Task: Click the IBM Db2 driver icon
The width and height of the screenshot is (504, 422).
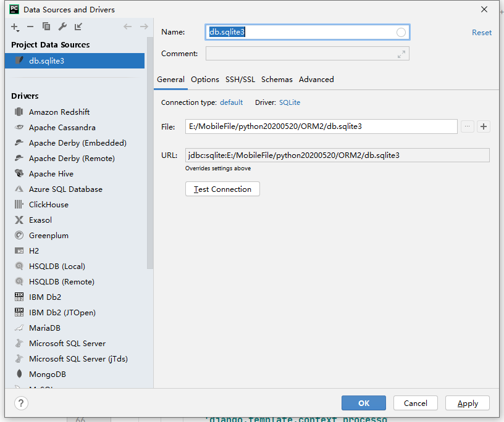Action: (19, 297)
